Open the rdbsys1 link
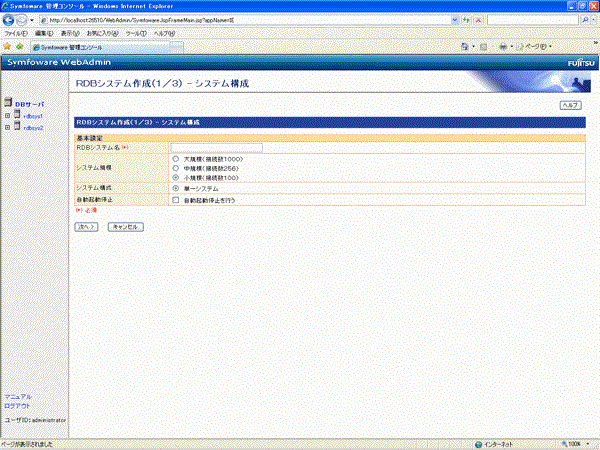Screen dimensions: 600x450 coord(33,116)
